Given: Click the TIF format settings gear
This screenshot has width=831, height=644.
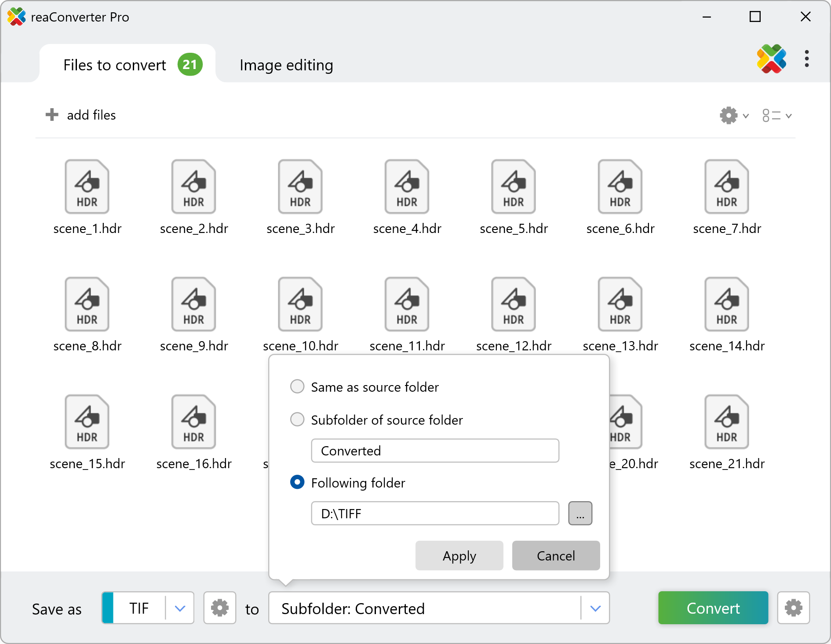Looking at the screenshot, I should pyautogui.click(x=219, y=608).
